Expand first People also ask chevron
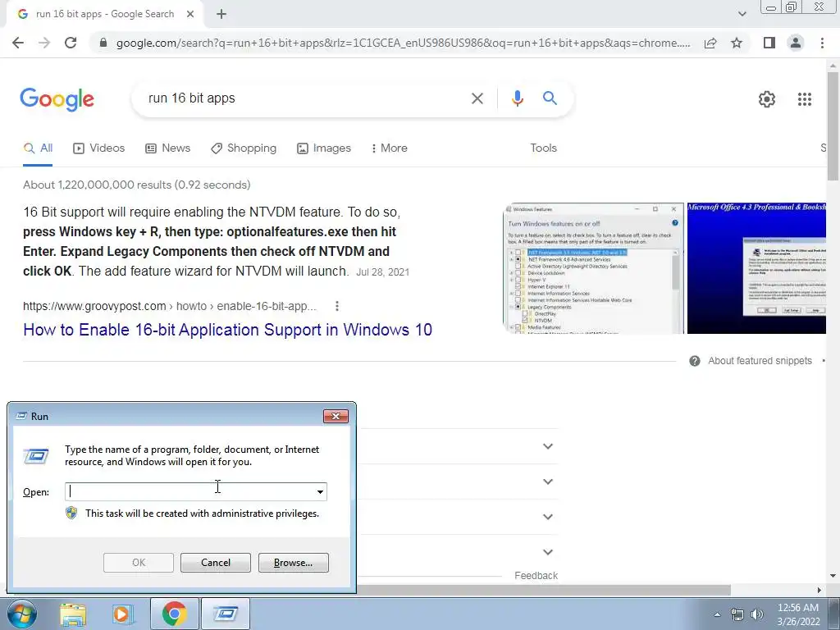This screenshot has width=840, height=630. pyautogui.click(x=547, y=446)
